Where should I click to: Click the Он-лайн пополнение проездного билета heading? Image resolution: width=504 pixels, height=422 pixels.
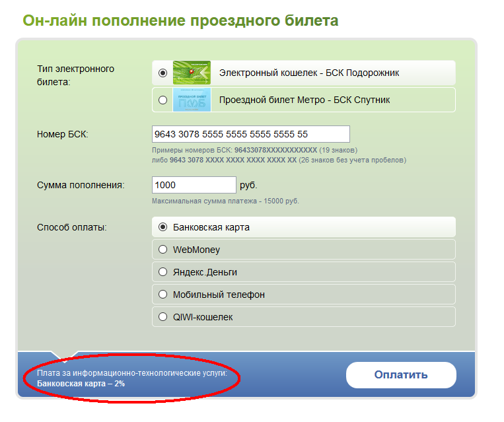coord(180,20)
